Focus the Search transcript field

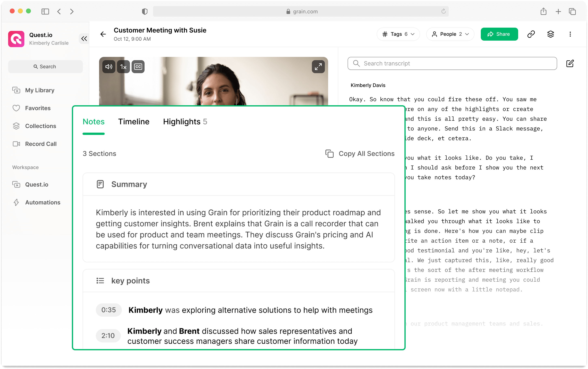click(x=452, y=63)
